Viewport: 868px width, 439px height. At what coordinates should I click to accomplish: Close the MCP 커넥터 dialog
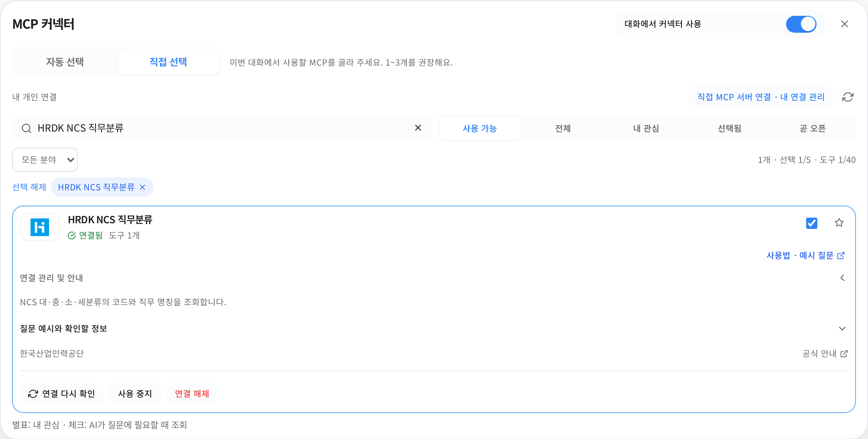coord(844,24)
